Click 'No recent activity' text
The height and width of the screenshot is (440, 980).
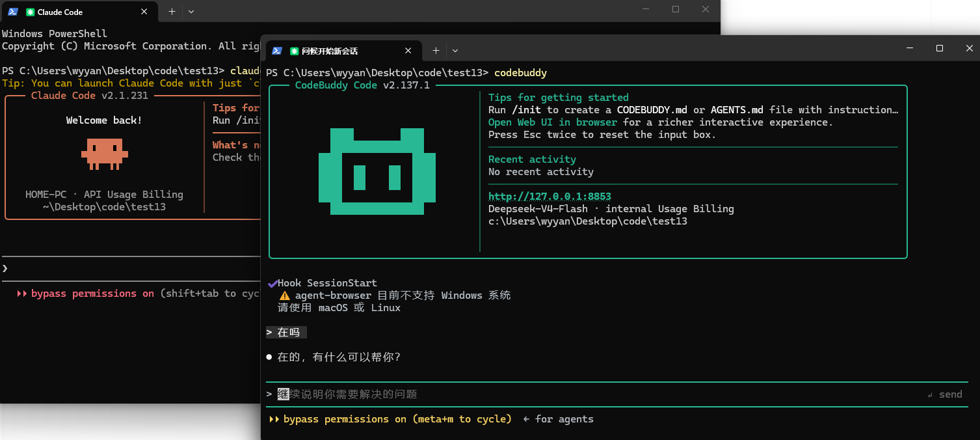(x=541, y=172)
